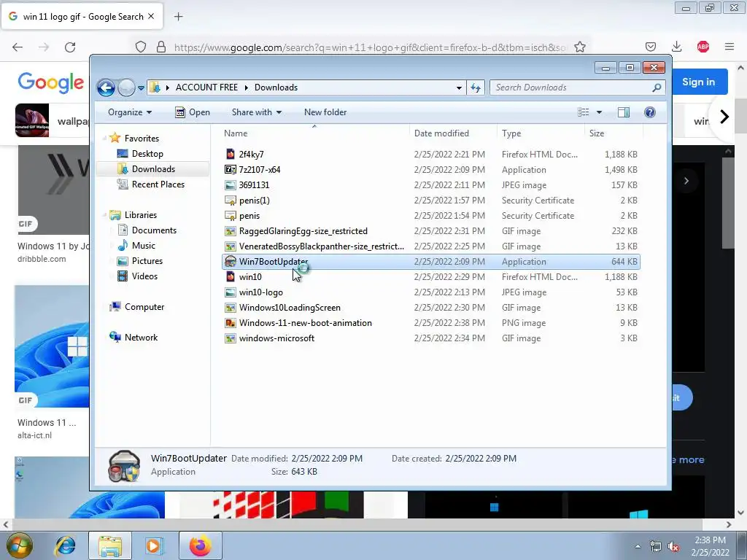The width and height of the screenshot is (747, 560).
Task: Open the Firefox downloads arrow icon
Action: tap(676, 47)
